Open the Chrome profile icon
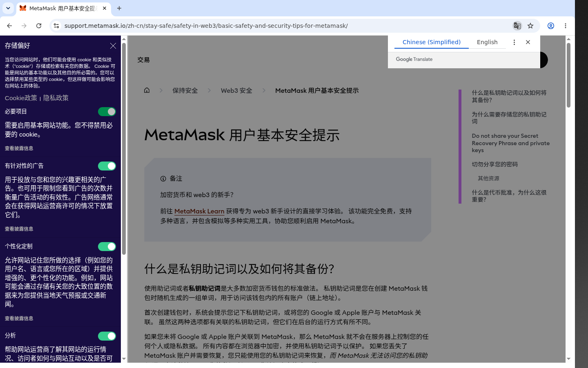This screenshot has height=368, width=588. (x=551, y=26)
